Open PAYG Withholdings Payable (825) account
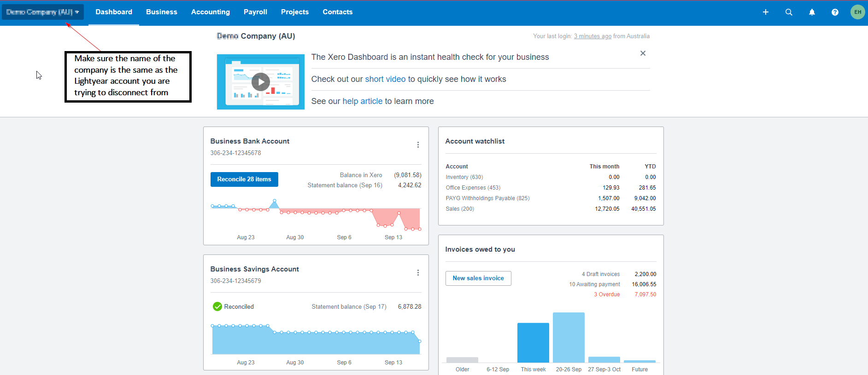Viewport: 868px width, 375px height. coord(487,198)
